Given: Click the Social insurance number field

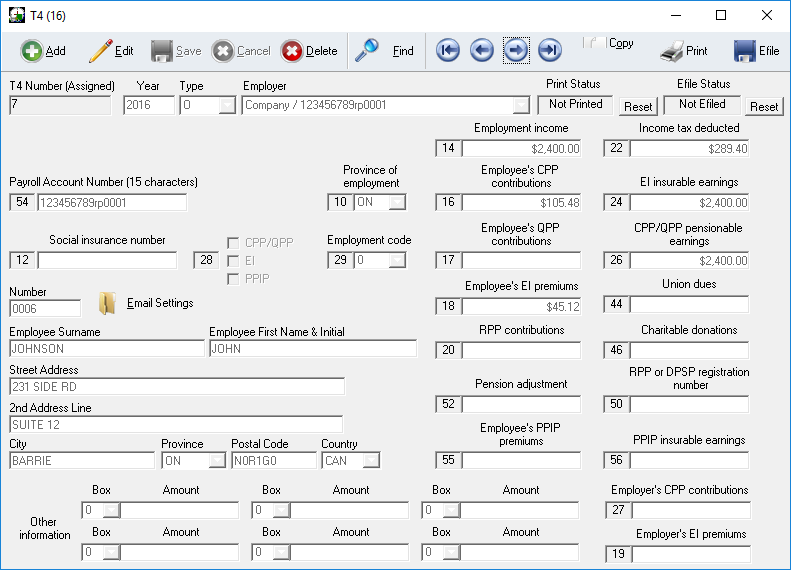Looking at the screenshot, I should point(107,260).
